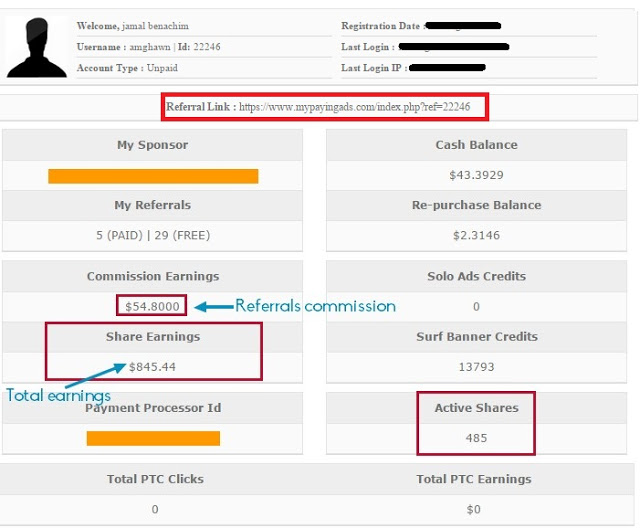Viewport: 640px width, 528px height.
Task: Click the blacked-out Last Login IP field
Action: pos(447,68)
